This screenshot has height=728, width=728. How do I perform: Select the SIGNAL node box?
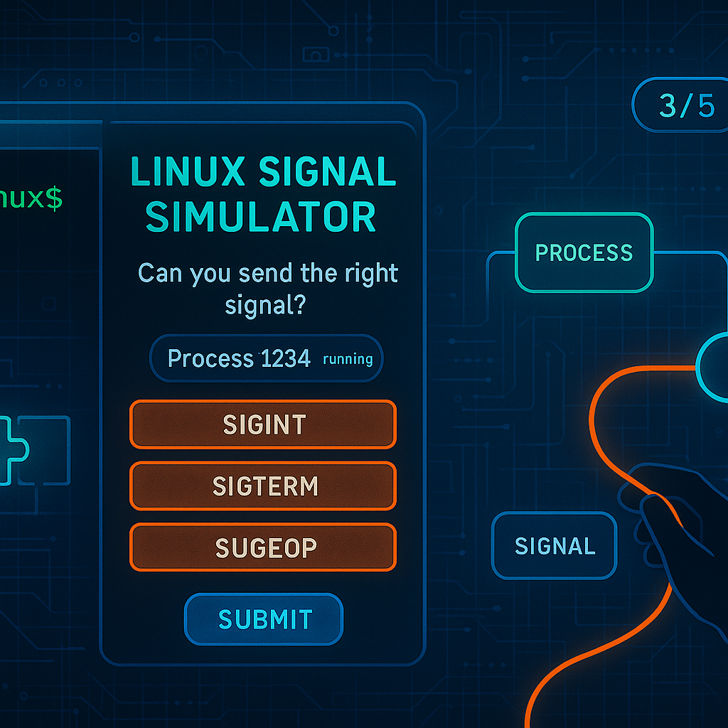pos(555,546)
